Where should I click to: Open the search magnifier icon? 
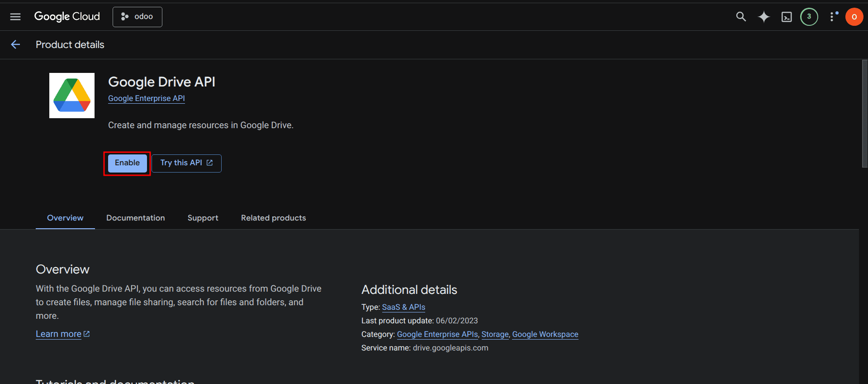741,17
